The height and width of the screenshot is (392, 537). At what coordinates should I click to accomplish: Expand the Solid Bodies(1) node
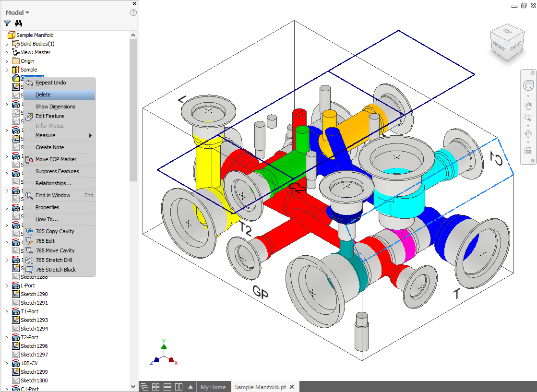tap(7, 44)
